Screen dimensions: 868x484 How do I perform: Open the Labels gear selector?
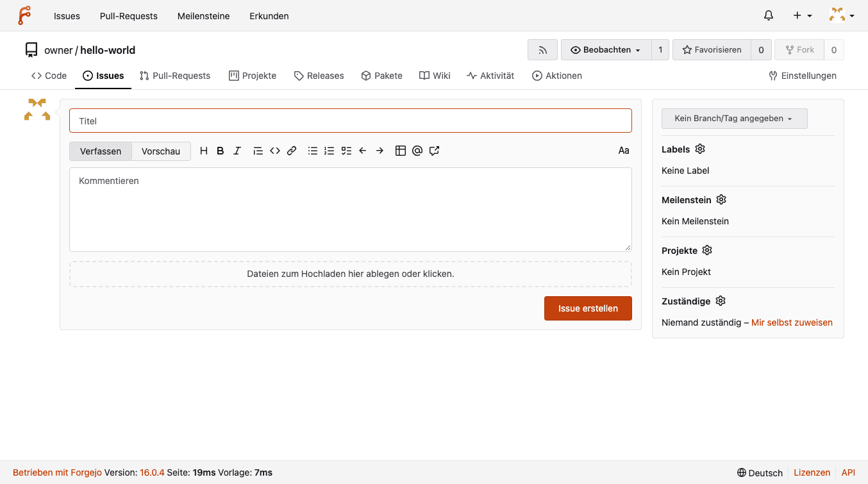coord(700,149)
